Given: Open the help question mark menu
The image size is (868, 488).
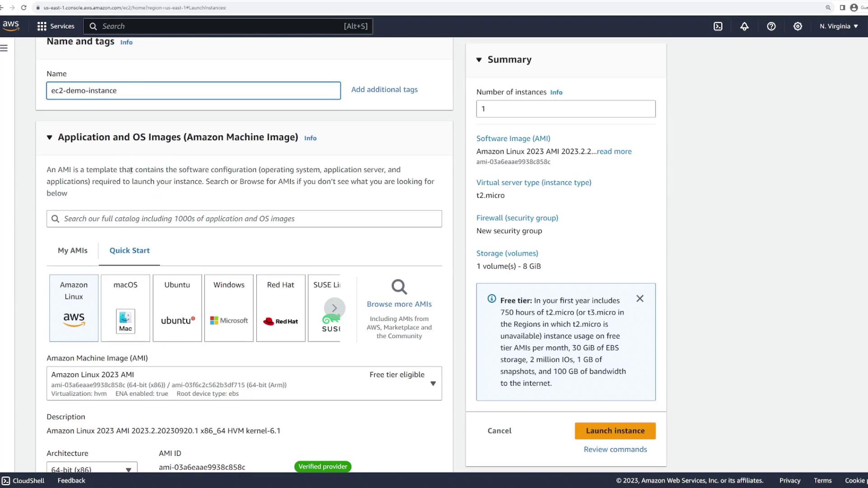Looking at the screenshot, I should pyautogui.click(x=771, y=26).
